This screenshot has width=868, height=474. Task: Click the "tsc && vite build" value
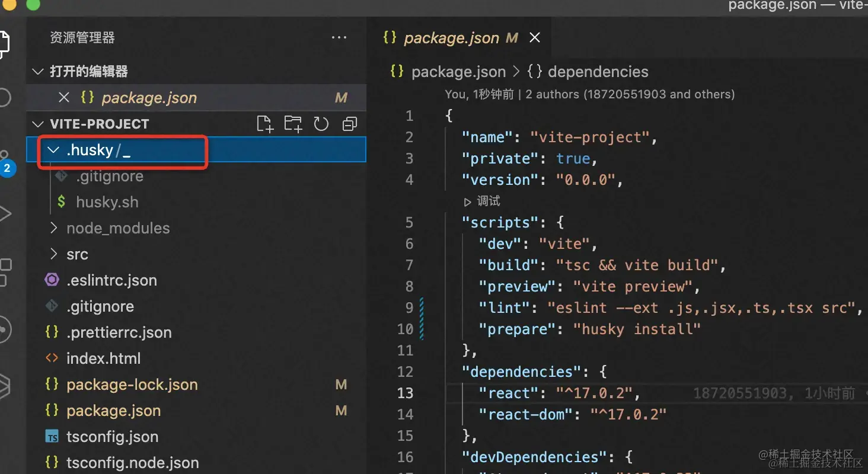[x=637, y=265]
